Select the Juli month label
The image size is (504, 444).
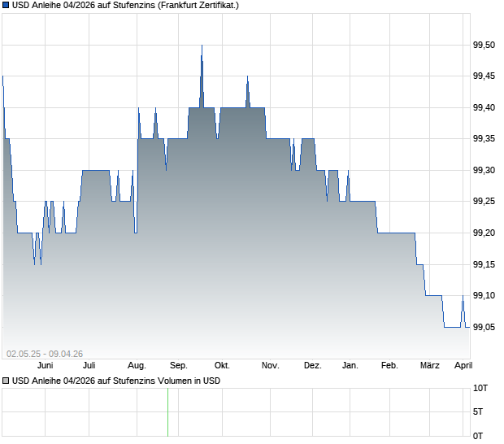point(89,366)
